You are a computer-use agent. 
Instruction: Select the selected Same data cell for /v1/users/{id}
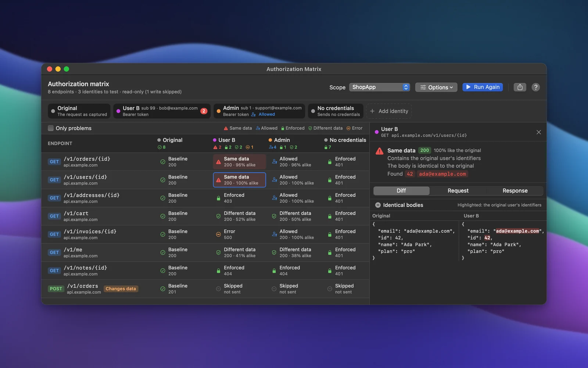239,180
